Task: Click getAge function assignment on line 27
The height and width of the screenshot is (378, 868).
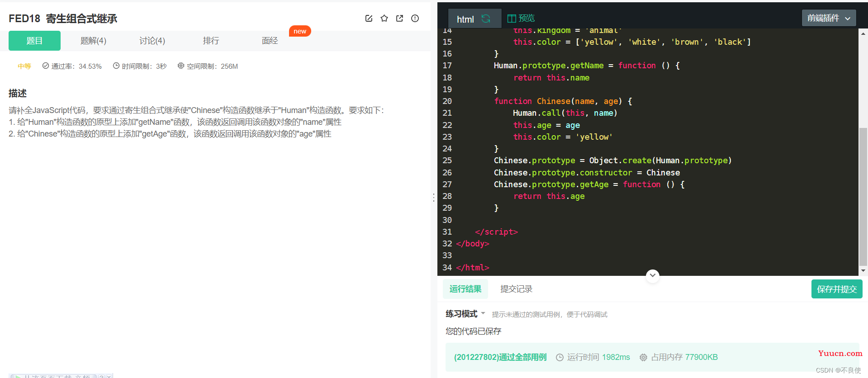Action: (589, 184)
